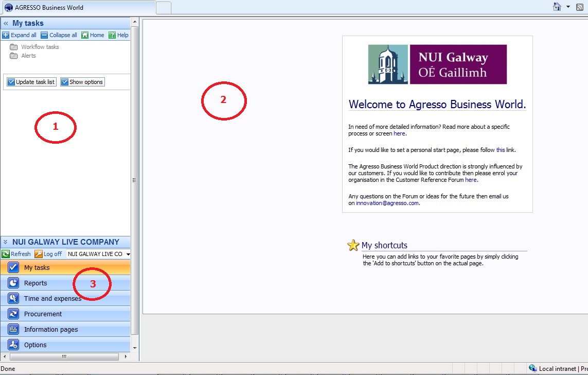Click the My shortcuts heading text
588x375 pixels.
(384, 246)
